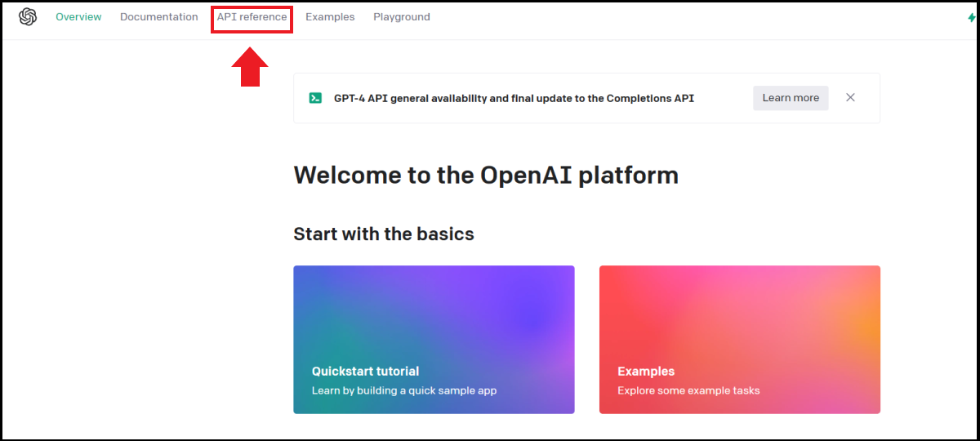This screenshot has height=441, width=980.
Task: Open the Quickstart tutorial card
Action: (x=434, y=340)
